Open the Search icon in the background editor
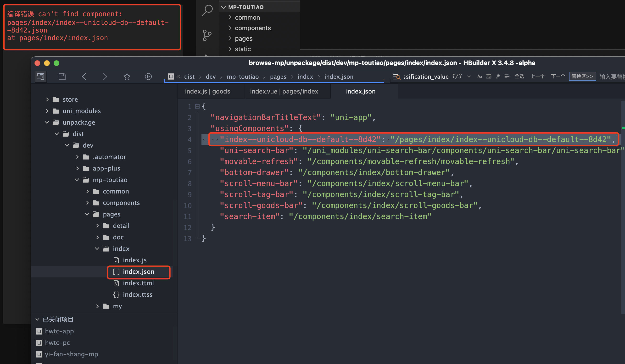 (x=207, y=10)
